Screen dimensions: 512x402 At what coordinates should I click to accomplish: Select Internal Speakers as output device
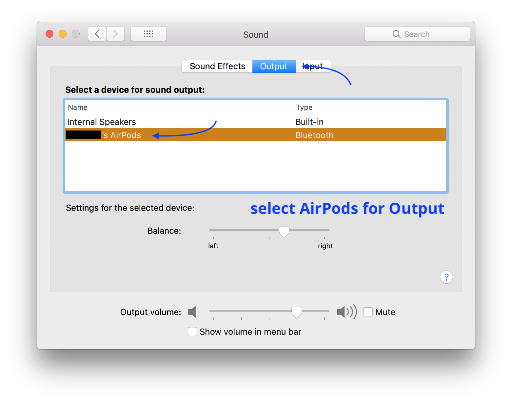[x=256, y=122]
